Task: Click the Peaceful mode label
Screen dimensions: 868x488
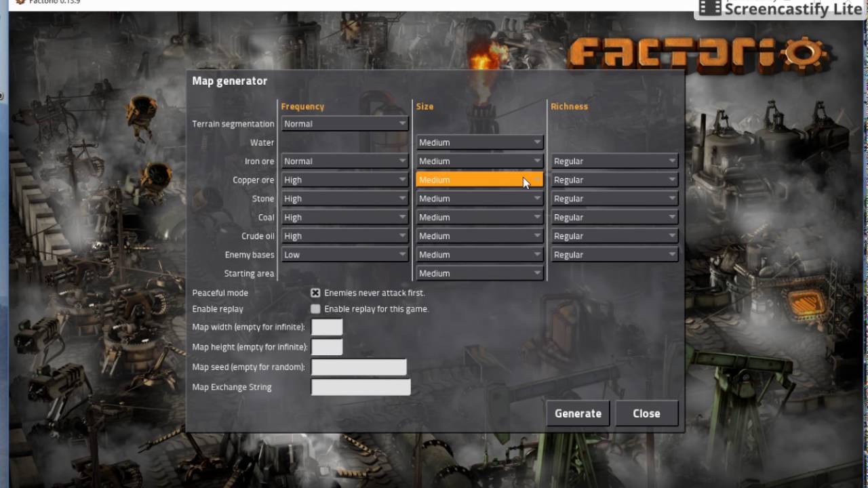Action: click(x=220, y=293)
